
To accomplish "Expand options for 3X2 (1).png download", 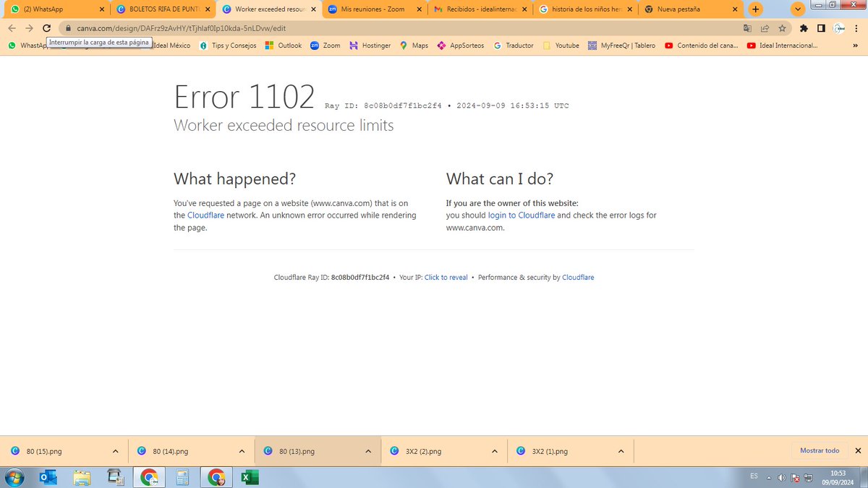I will point(621,451).
